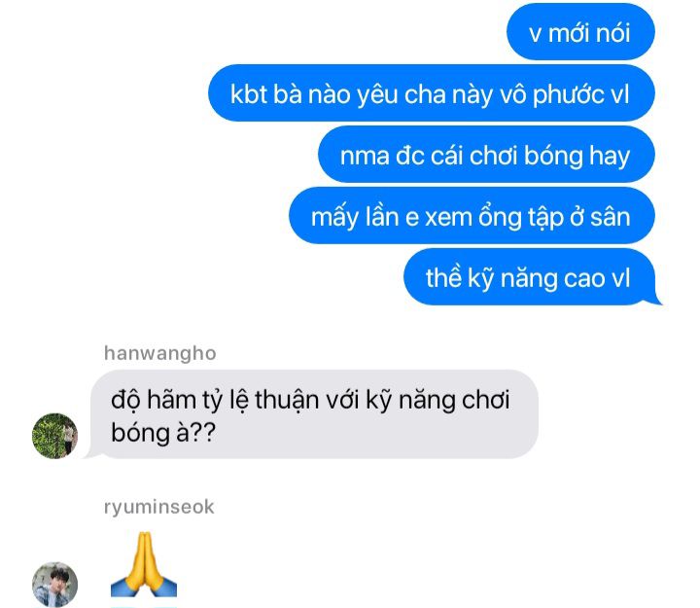Select the 'v mới nói' message bubble
Image resolution: width=700 pixels, height=608 pixels.
[580, 32]
